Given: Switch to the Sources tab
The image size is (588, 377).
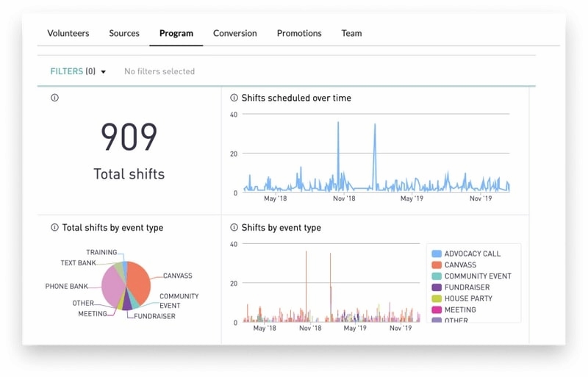Looking at the screenshot, I should [124, 33].
